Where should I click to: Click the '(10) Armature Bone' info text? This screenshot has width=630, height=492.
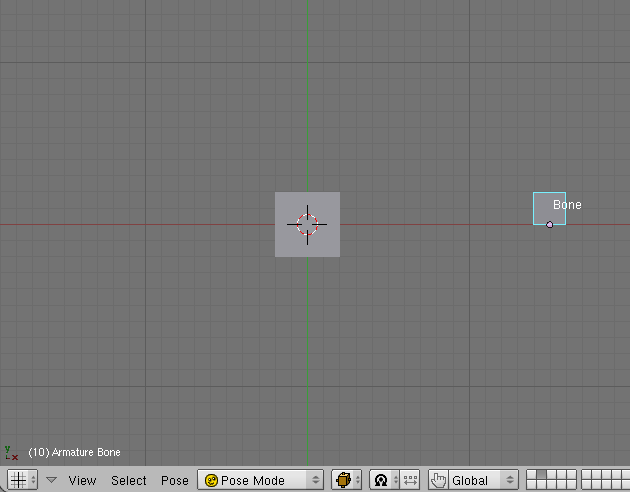pos(74,452)
